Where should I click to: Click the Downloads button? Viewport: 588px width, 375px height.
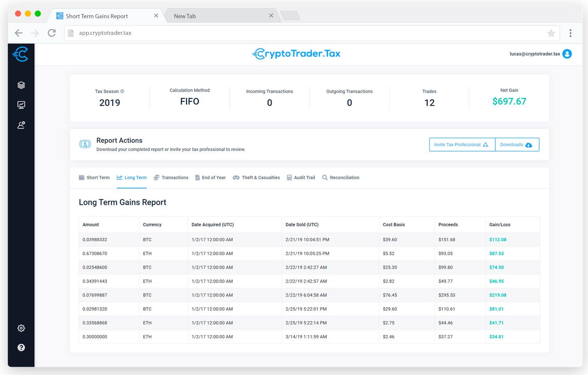point(517,145)
